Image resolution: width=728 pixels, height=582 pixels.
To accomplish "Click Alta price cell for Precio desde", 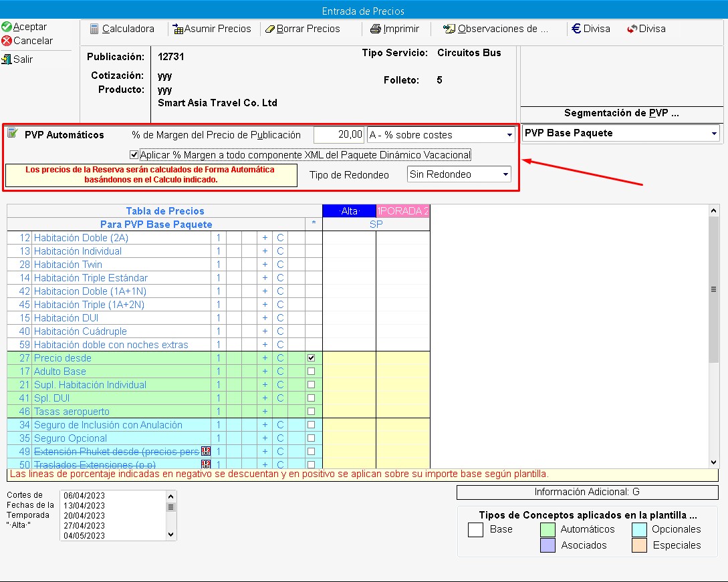I will [x=349, y=358].
